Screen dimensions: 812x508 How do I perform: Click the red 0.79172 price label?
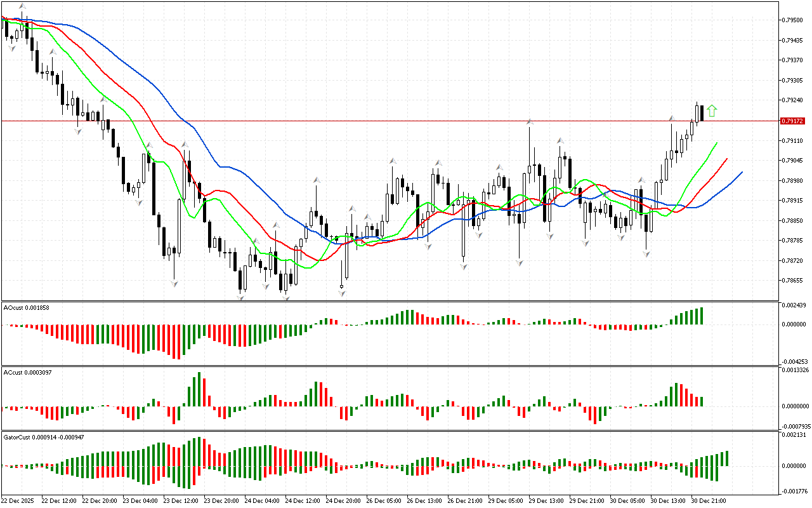[792, 121]
